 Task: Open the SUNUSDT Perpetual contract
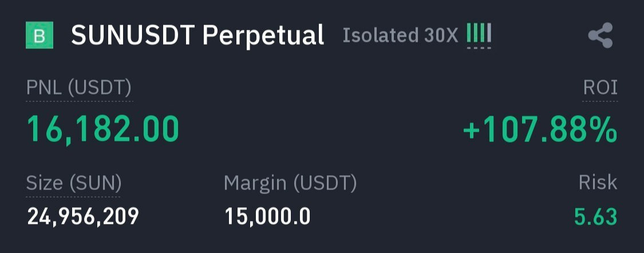197,35
